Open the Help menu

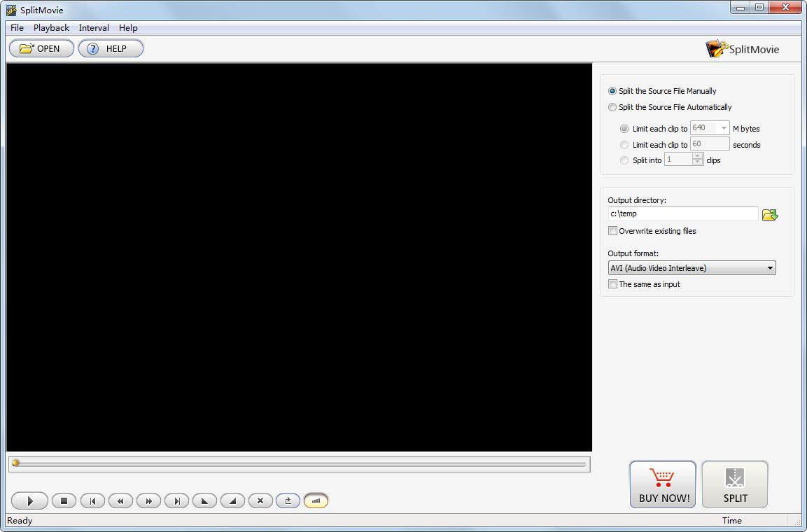click(x=128, y=28)
